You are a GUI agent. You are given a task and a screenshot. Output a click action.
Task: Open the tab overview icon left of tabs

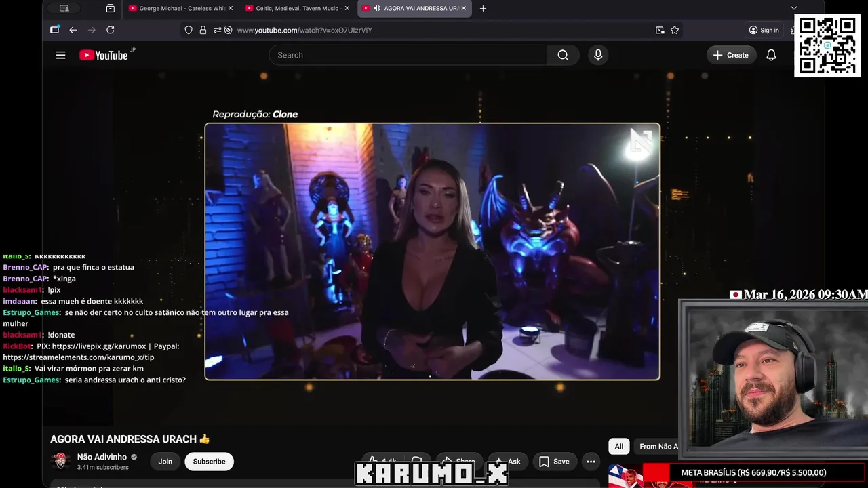tap(111, 8)
